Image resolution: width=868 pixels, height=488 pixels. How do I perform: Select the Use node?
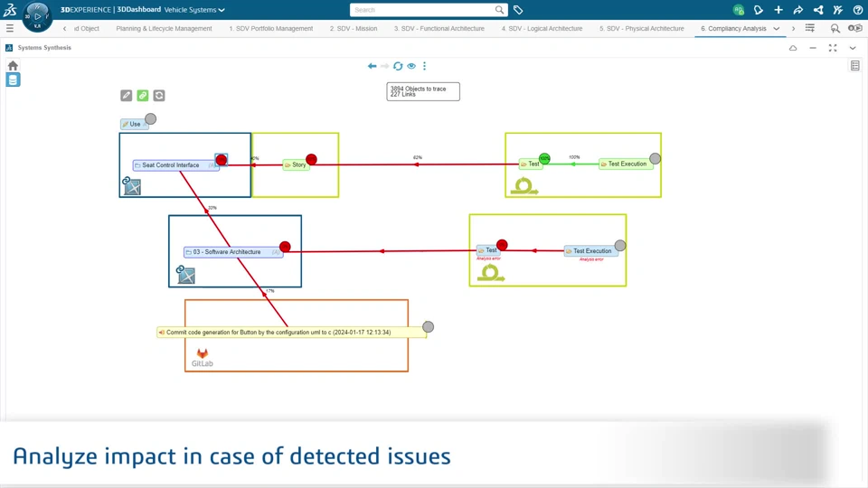pyautogui.click(x=134, y=125)
